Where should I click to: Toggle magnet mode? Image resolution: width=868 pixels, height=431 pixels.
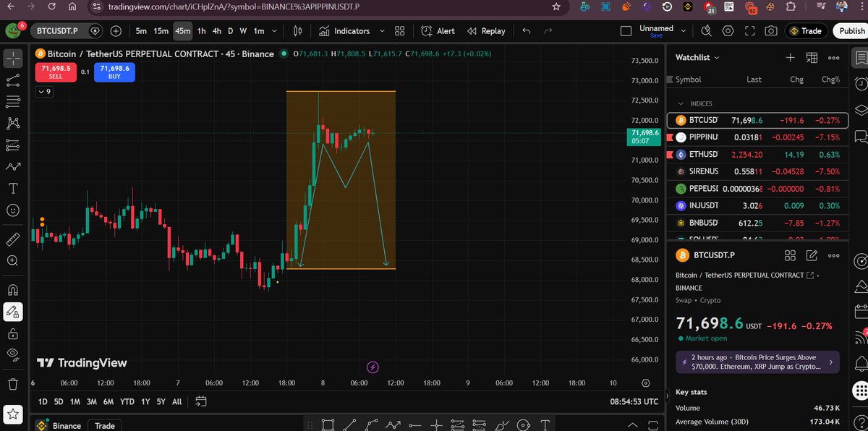[x=13, y=290]
